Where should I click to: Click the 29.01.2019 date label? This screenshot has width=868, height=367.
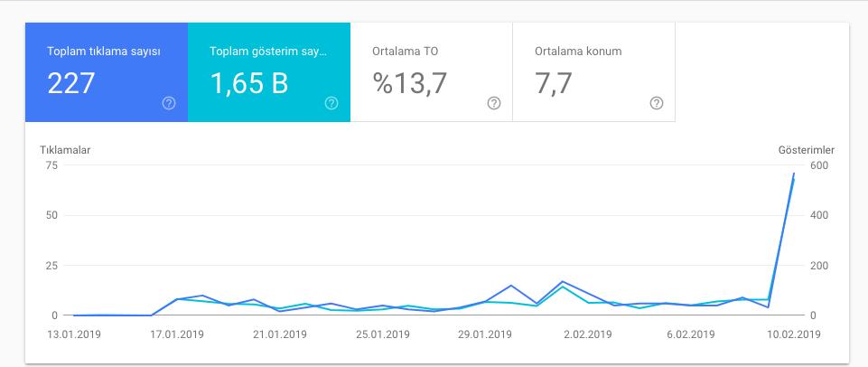[485, 334]
